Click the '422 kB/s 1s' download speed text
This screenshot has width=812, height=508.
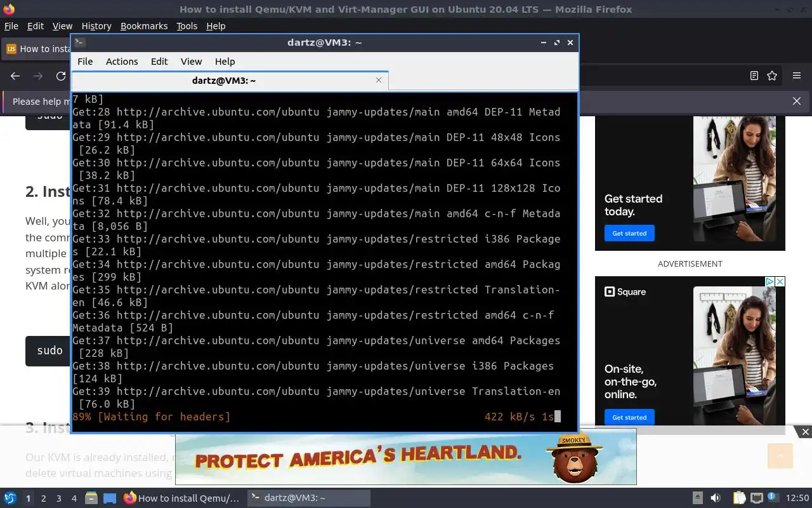[519, 417]
